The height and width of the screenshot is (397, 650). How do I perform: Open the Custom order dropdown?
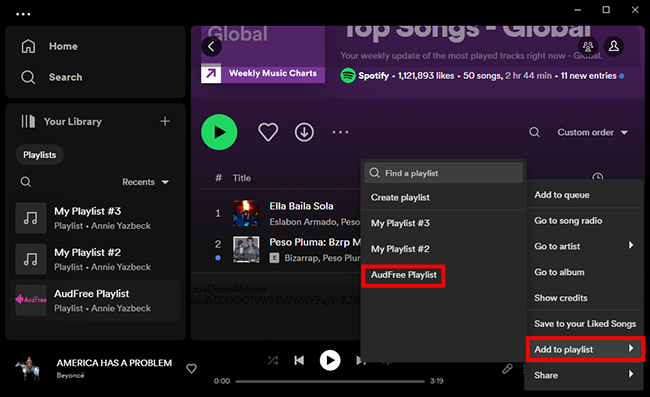pyautogui.click(x=592, y=132)
